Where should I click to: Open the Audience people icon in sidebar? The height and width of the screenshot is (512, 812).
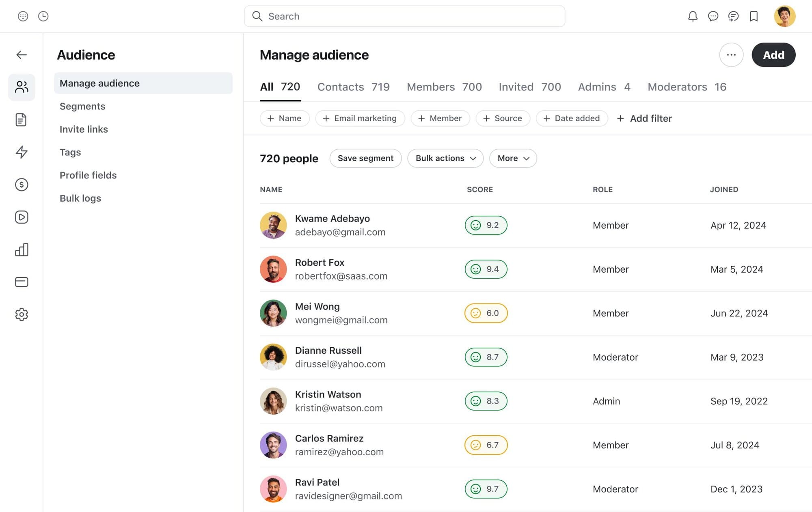[22, 87]
